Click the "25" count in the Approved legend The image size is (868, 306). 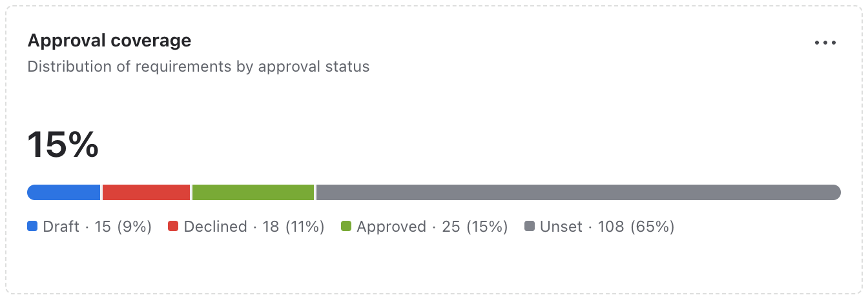451,227
